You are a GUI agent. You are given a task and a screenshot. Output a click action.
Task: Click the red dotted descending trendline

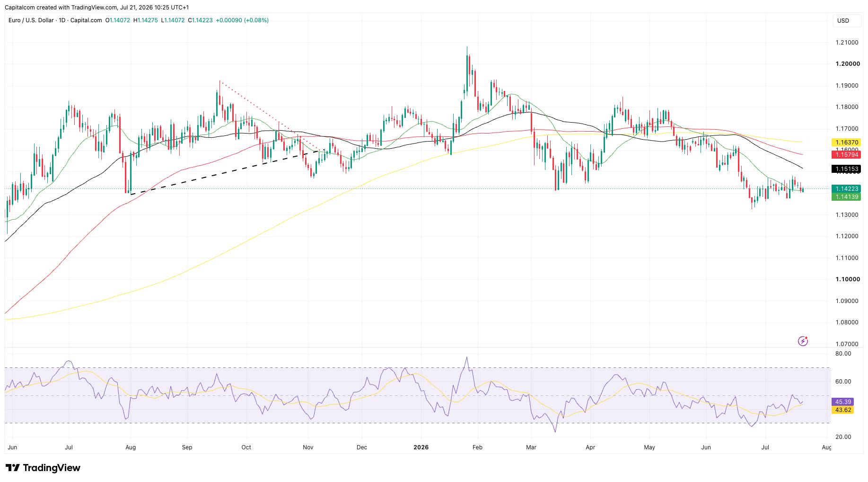pyautogui.click(x=271, y=116)
